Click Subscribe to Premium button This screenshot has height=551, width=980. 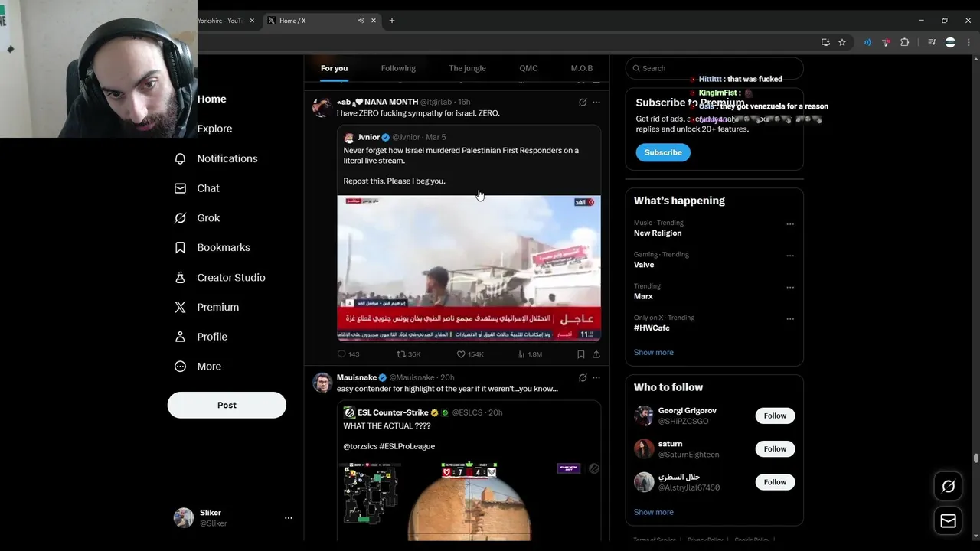tap(663, 152)
